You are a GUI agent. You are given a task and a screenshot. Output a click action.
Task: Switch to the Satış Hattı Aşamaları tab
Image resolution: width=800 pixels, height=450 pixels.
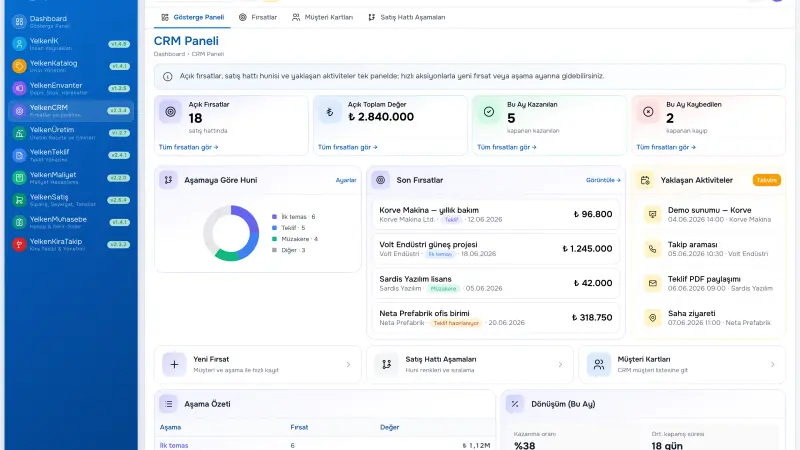pos(407,17)
